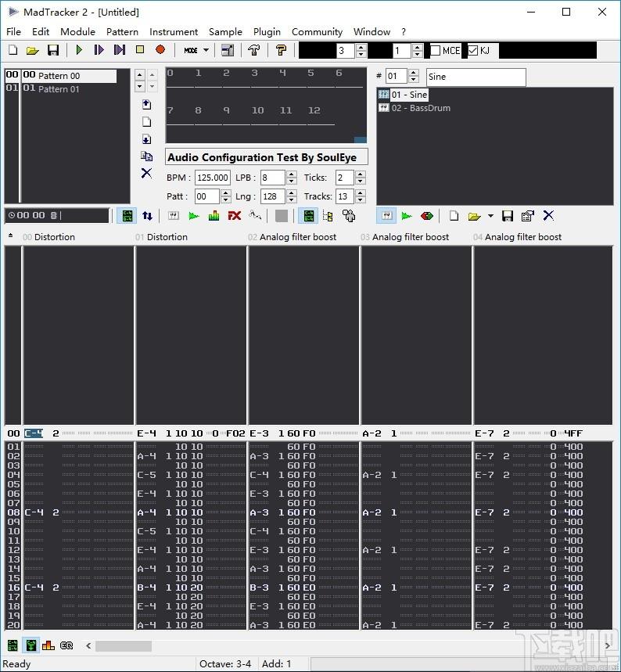Click the multiple hands icon

coord(349,216)
